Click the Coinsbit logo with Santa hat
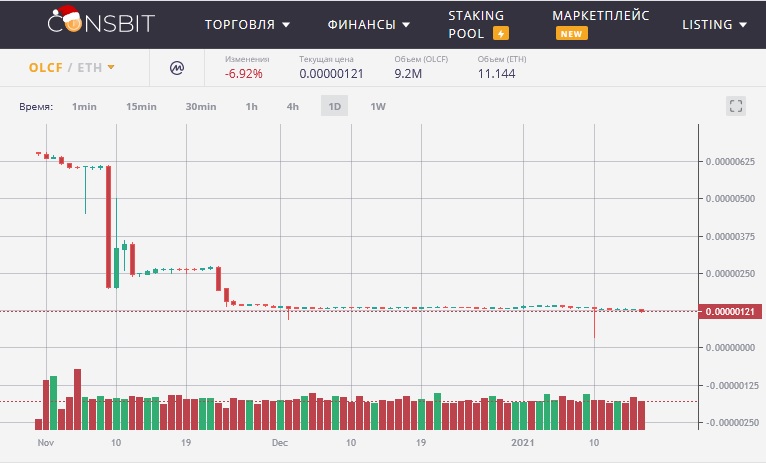 click(101, 21)
